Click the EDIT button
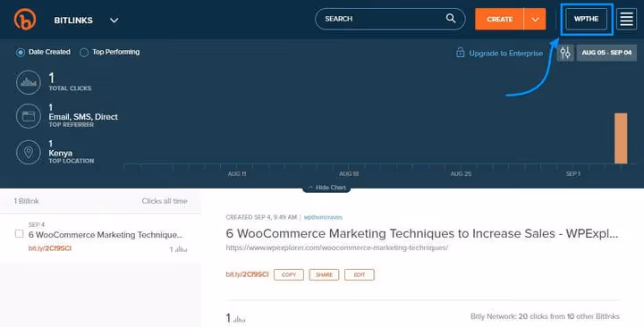The width and height of the screenshot is (644, 327). 360,274
